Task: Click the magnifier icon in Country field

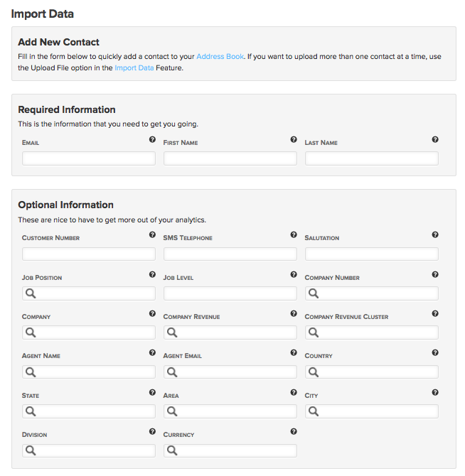Action: 313,372
